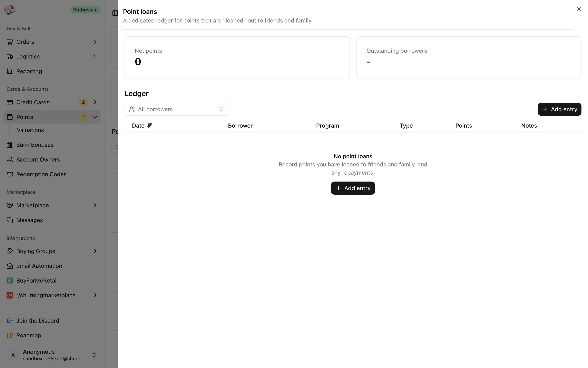Toggle the sidebar panel icon

115,13
